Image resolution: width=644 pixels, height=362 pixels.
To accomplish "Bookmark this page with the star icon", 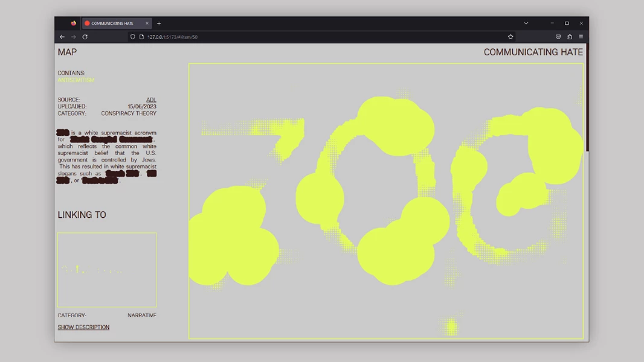I will (x=510, y=37).
